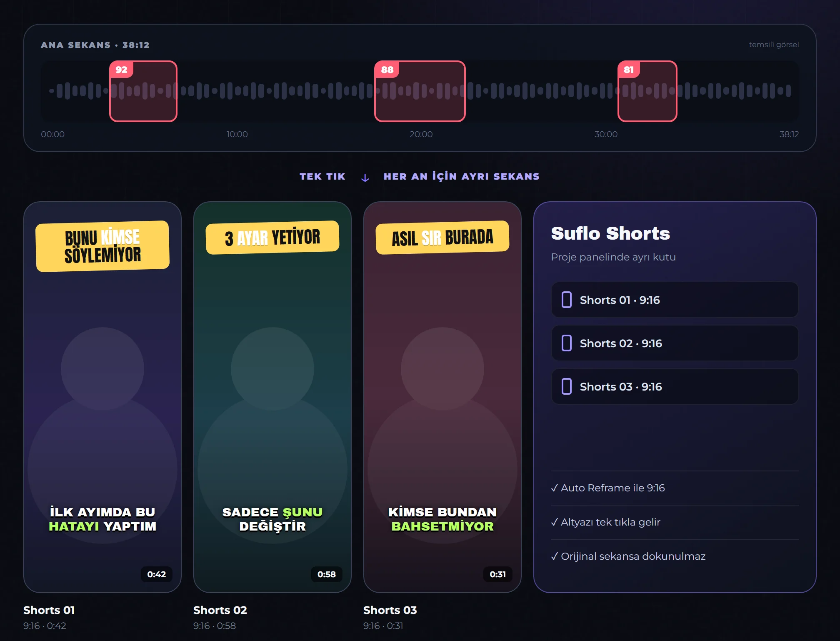Screen dimensions: 840x641
Task: Open the Shorts 03 · 9:16 sequence row
Action: pyautogui.click(x=675, y=387)
